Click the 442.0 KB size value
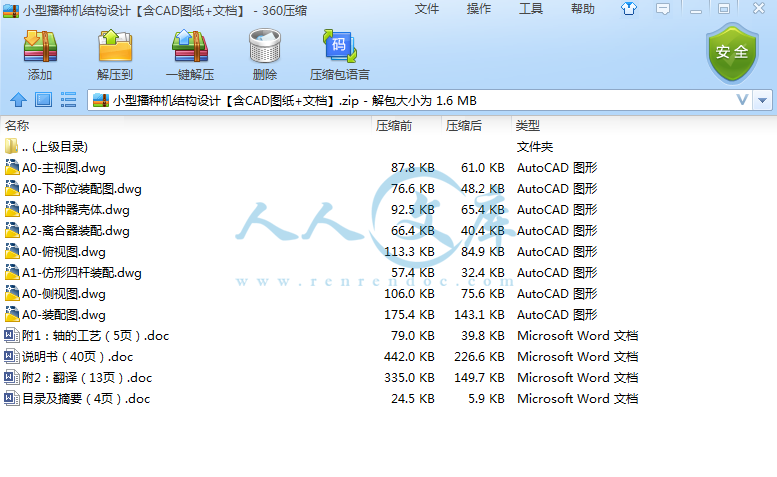The image size is (777, 477). (x=409, y=357)
